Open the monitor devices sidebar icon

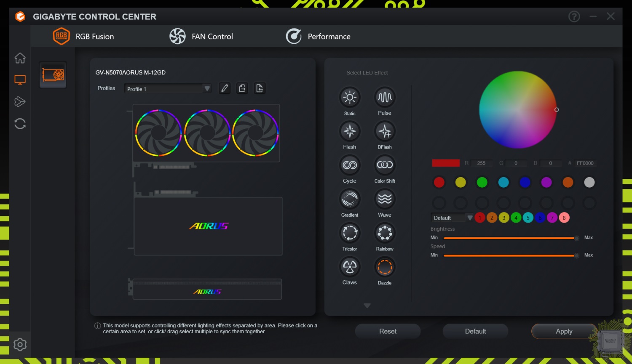tap(20, 80)
